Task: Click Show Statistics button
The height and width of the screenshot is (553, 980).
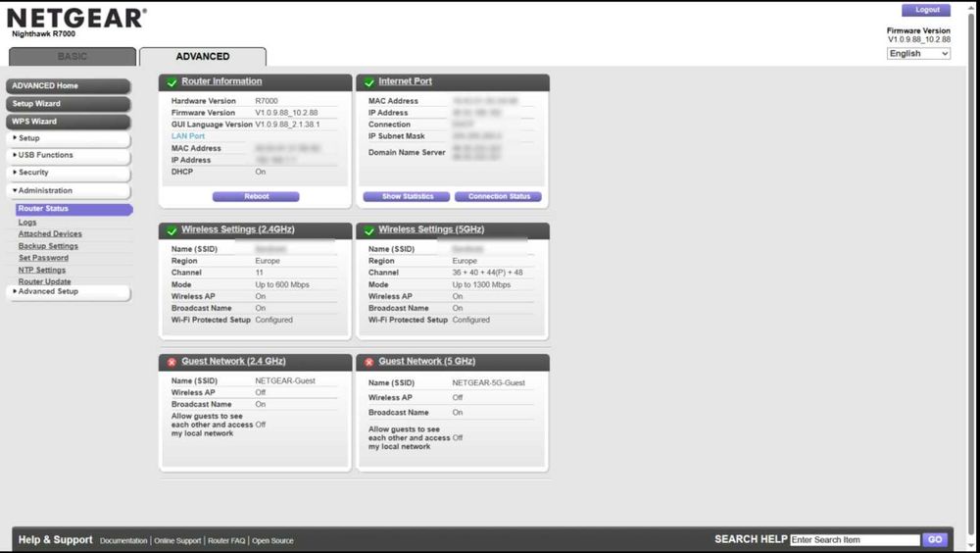Action: 407,196
